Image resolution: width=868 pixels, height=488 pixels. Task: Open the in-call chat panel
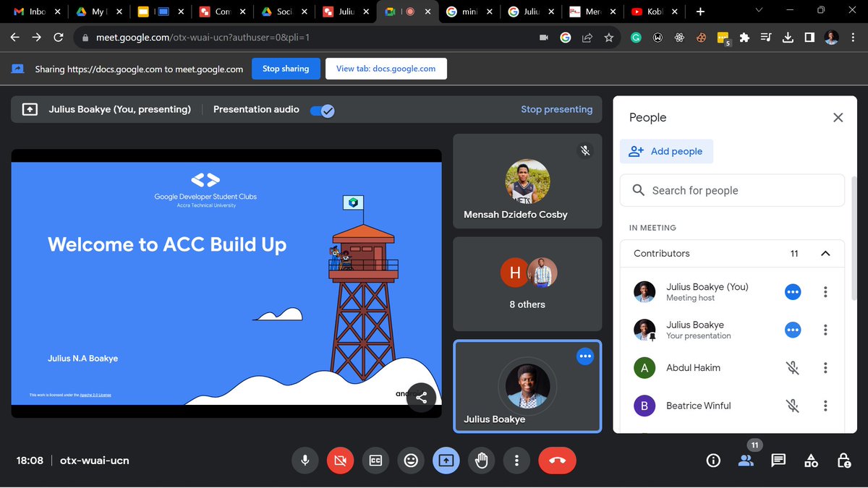click(778, 460)
